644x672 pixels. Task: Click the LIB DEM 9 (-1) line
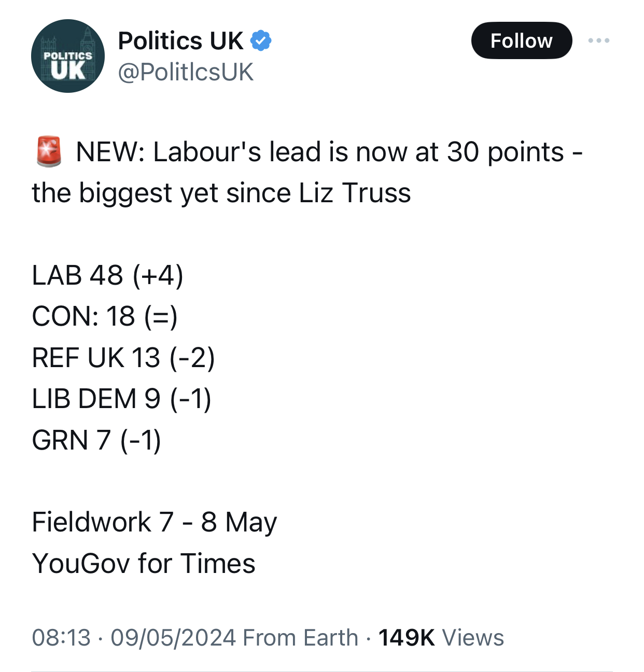coord(122,399)
